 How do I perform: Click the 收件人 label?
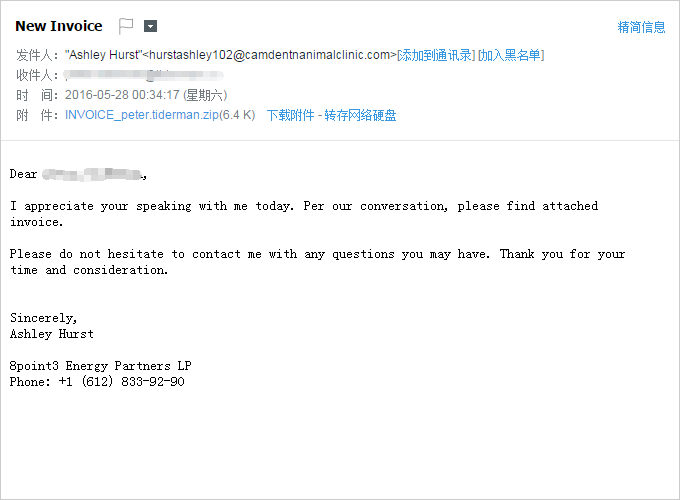coord(34,75)
